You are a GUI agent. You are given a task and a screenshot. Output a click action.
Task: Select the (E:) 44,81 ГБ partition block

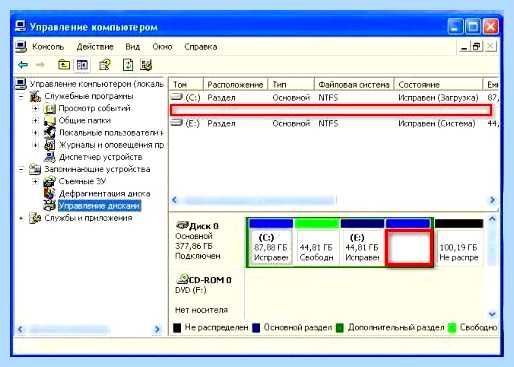362,242
